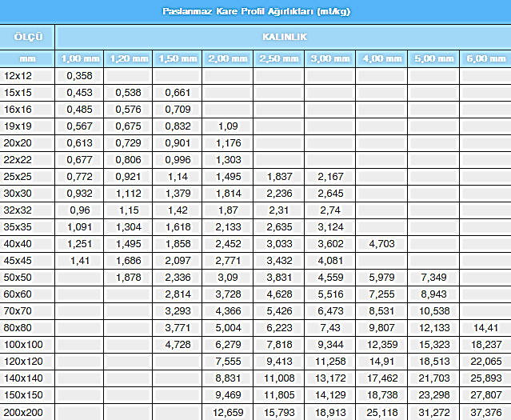Click the 4,00 mm column header

pyautogui.click(x=381, y=58)
